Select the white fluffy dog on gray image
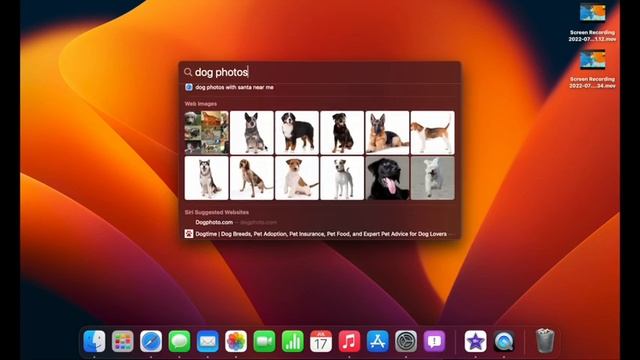The width and height of the screenshot is (640, 360). (433, 178)
